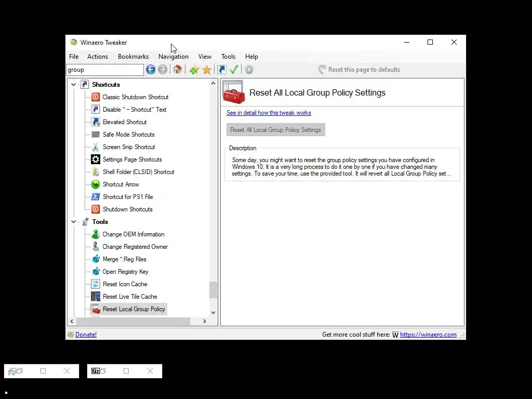Collapse the Tools tree category
This screenshot has width=532, height=399.
click(x=73, y=221)
